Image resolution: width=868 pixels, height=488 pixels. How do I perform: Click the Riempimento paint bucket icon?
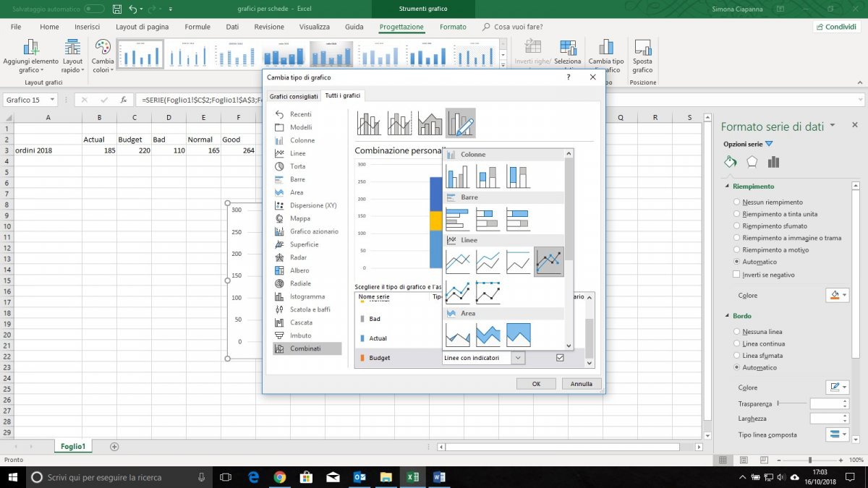coord(730,161)
